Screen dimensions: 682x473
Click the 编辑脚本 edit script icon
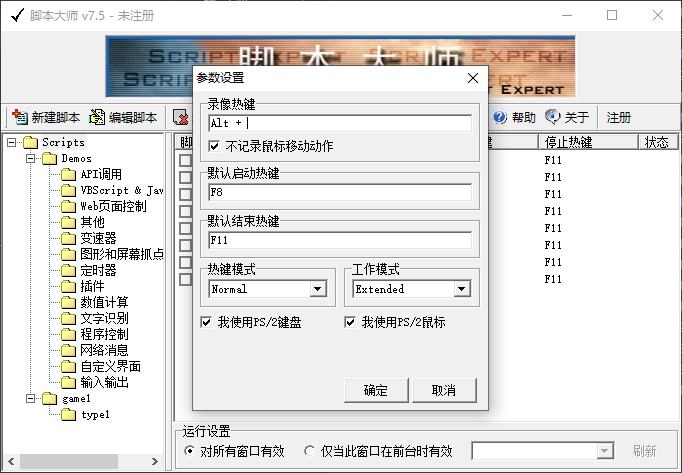(97, 117)
